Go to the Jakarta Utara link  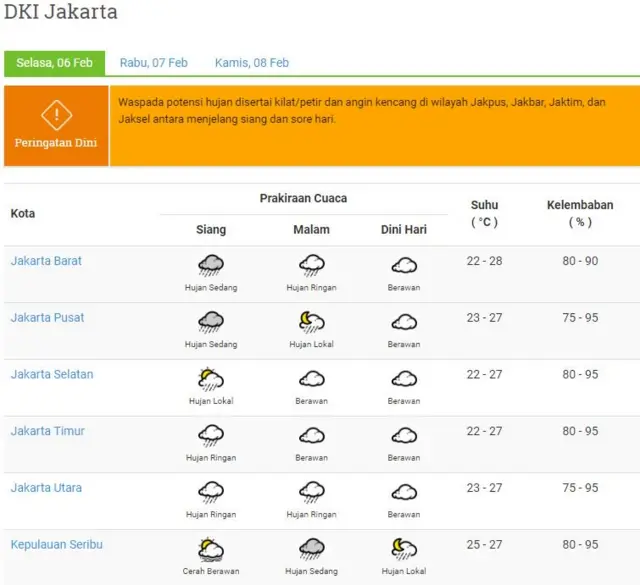click(x=46, y=488)
